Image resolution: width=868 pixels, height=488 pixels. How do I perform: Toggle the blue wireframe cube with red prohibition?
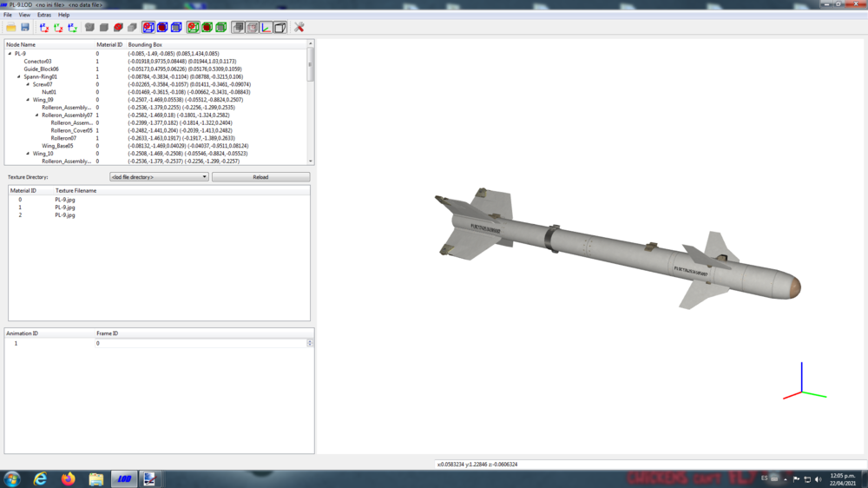[x=148, y=27]
